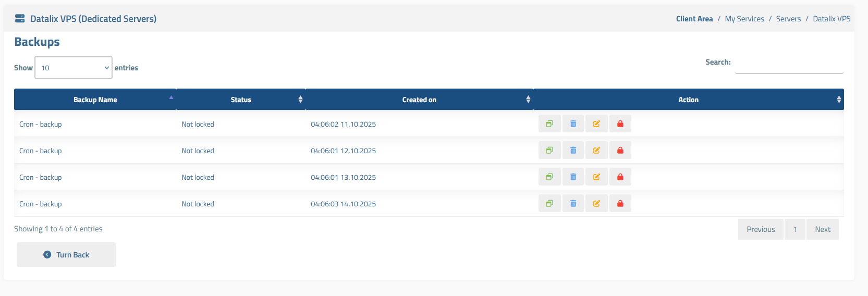Go to Client Area breadcrumb
The image size is (868, 296).
pos(694,19)
